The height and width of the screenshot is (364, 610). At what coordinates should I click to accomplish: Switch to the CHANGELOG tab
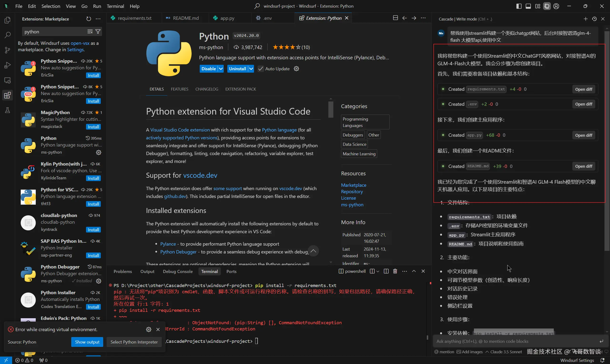click(207, 89)
